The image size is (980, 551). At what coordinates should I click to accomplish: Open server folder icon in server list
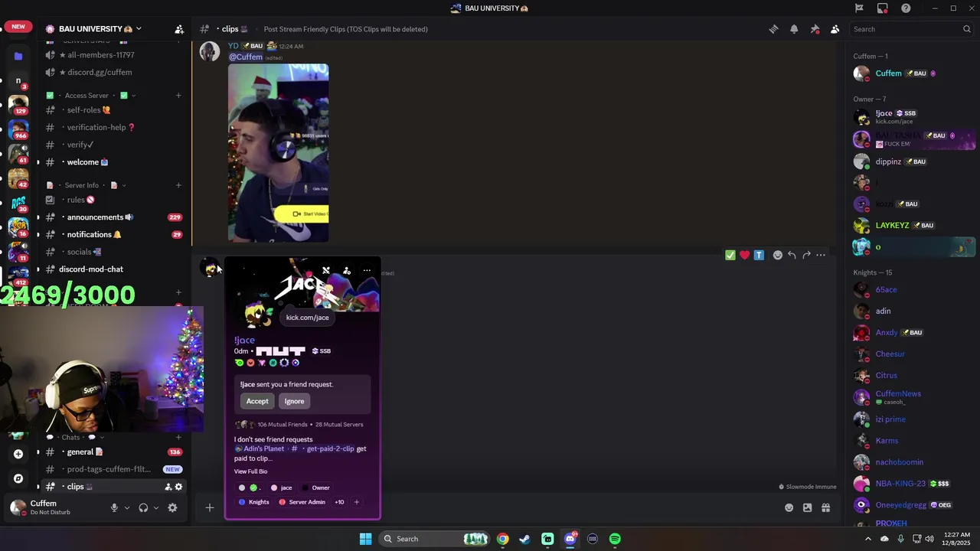click(18, 56)
